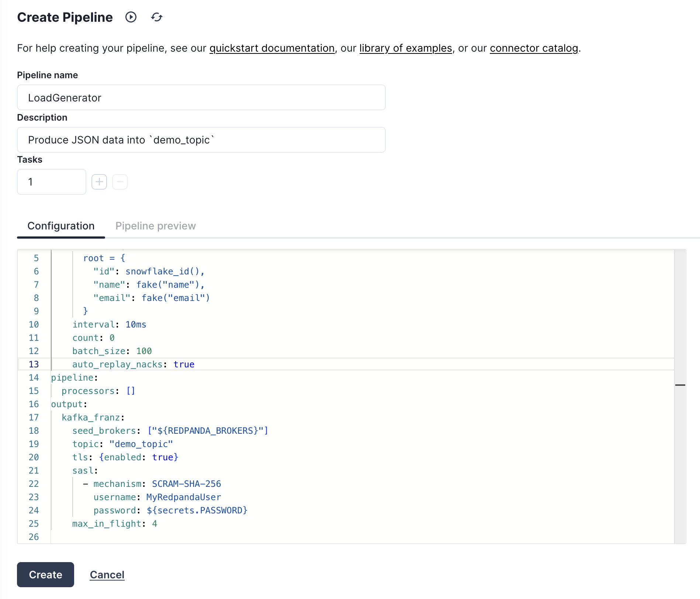Screen dimensions: 700x599
Task: Click the batch_size value 100
Action: click(x=144, y=351)
